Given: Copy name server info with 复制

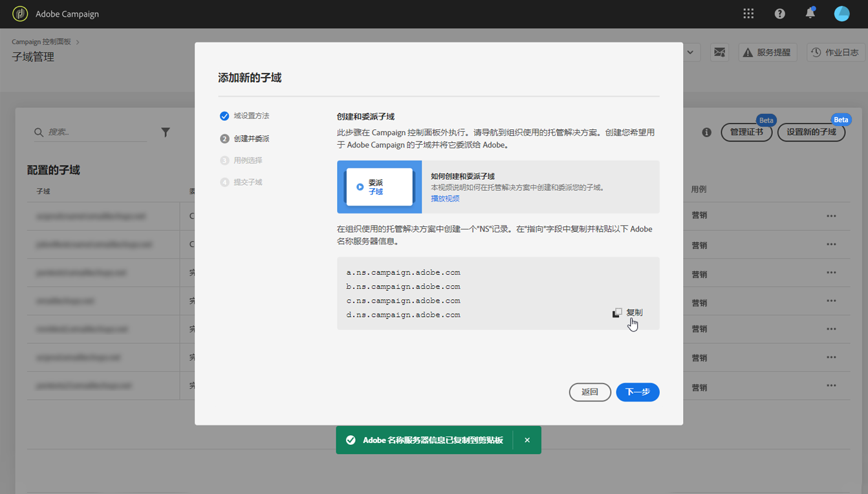Looking at the screenshot, I should [x=627, y=313].
